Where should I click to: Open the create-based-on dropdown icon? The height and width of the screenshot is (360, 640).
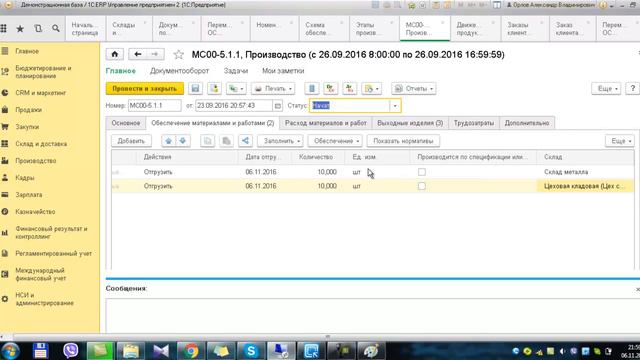236,89
